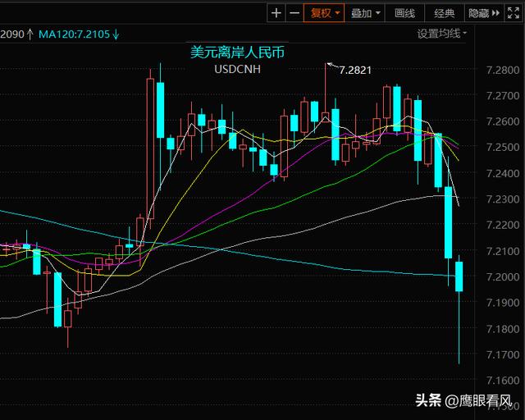Click the 7.1600 price axis label
This screenshot has height=420, width=525.
pos(503,380)
